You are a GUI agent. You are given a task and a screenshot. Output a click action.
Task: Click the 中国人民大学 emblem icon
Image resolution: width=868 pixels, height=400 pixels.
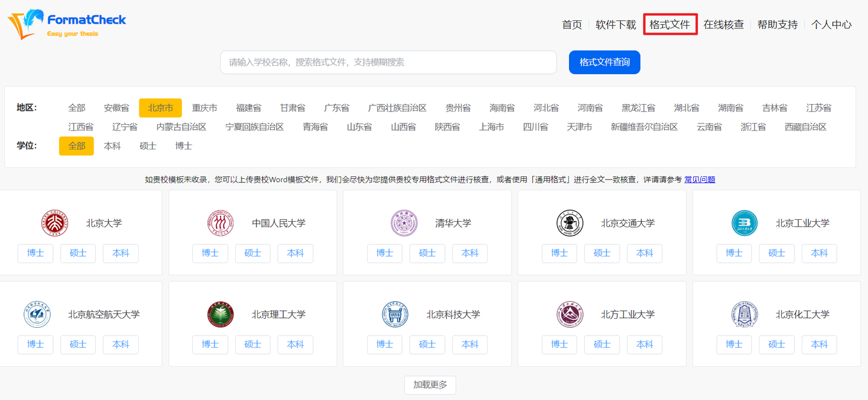tap(221, 223)
